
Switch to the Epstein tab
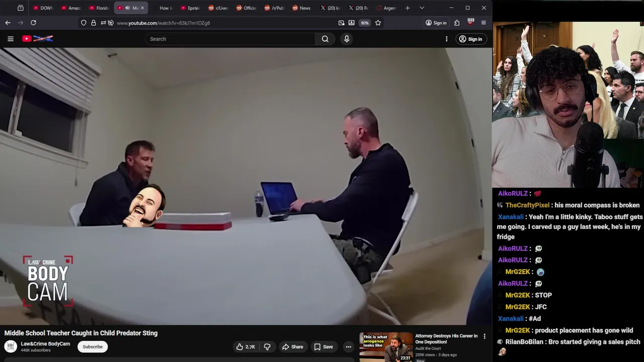(191, 8)
